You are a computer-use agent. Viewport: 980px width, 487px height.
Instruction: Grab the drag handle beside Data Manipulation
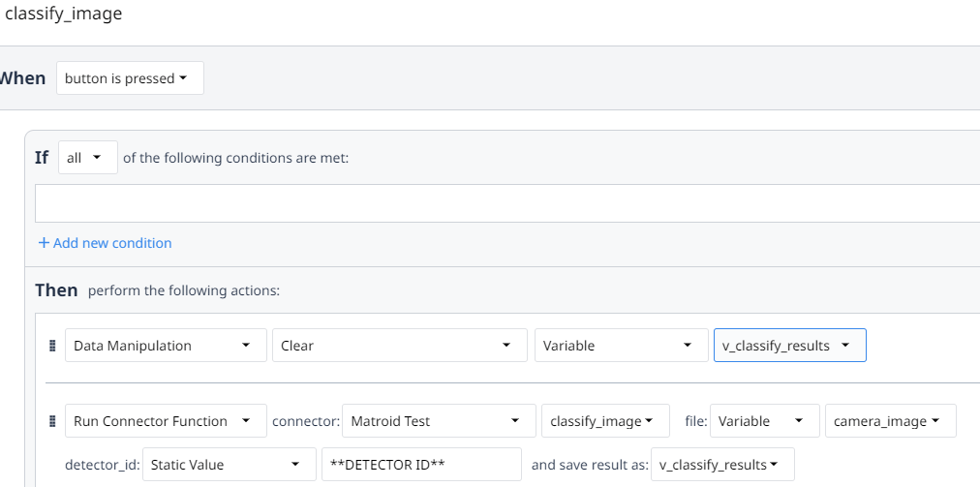(52, 346)
